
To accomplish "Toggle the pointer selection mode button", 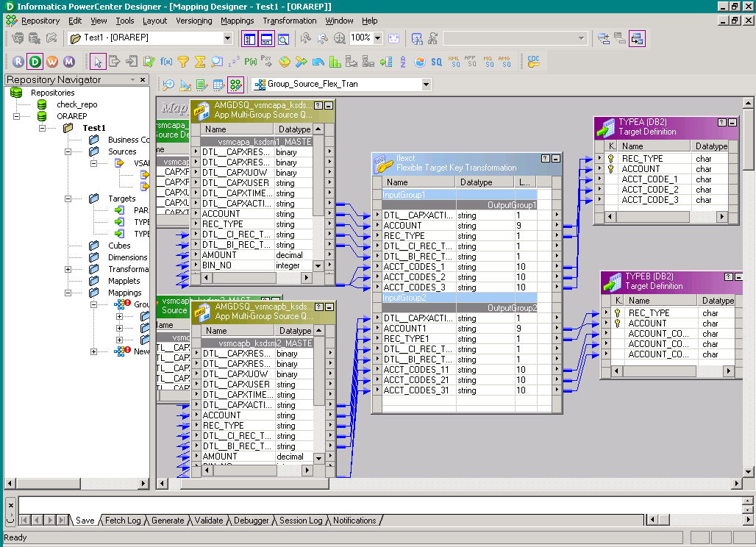I will (x=98, y=61).
